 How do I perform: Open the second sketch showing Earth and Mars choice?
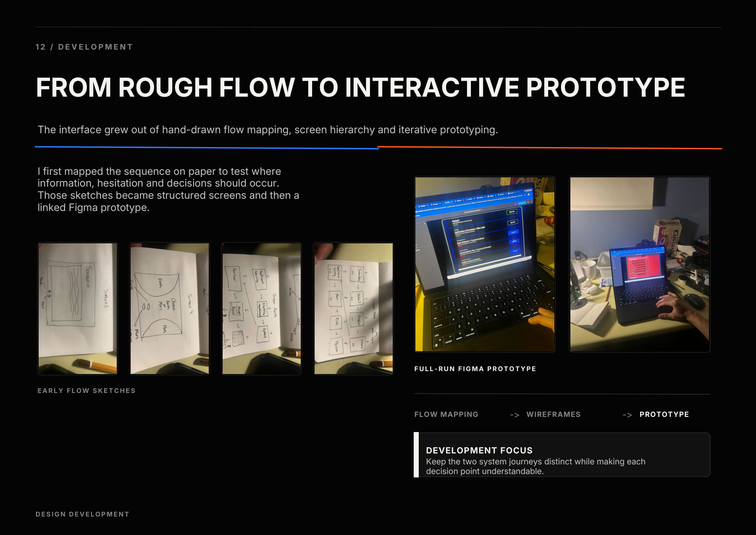pos(170,308)
